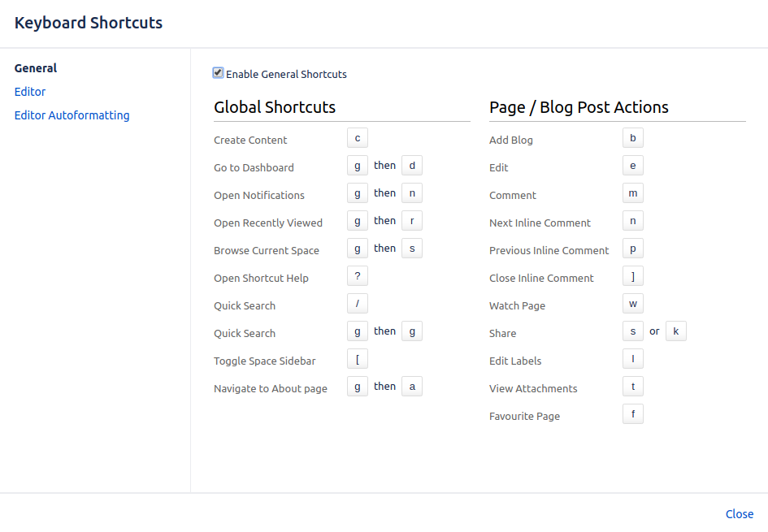
Task: Click the 'm' key beside Comment
Action: point(632,193)
